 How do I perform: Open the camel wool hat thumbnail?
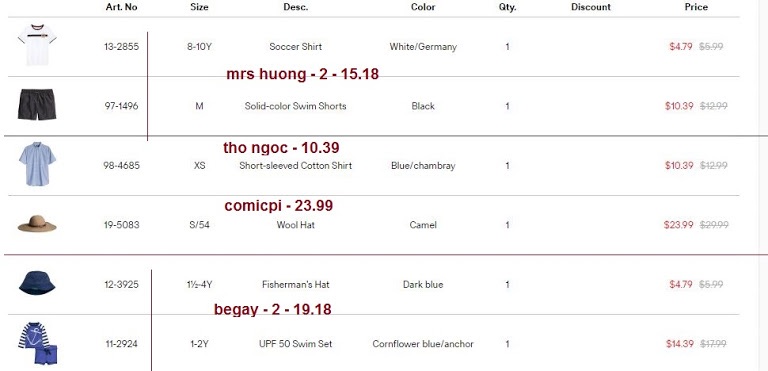tap(37, 223)
